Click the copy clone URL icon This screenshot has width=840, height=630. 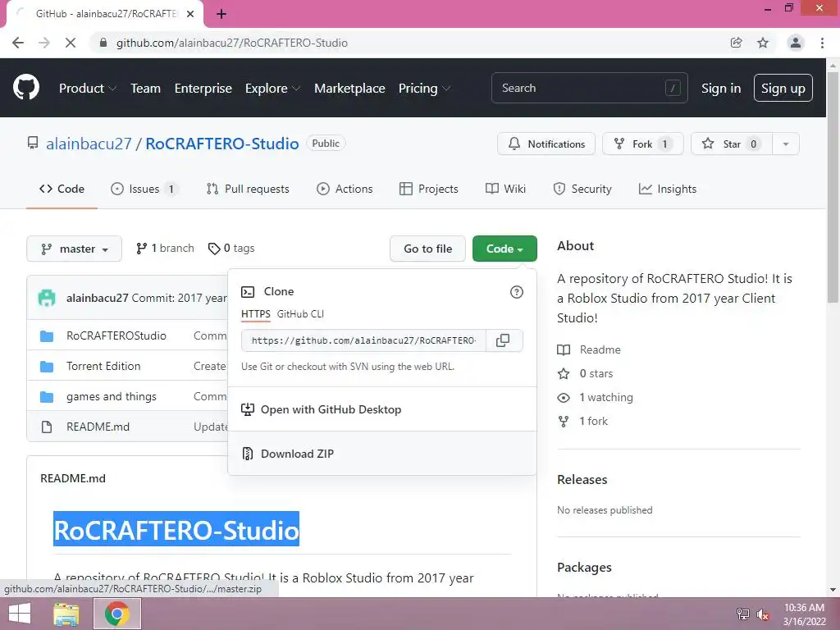click(503, 340)
